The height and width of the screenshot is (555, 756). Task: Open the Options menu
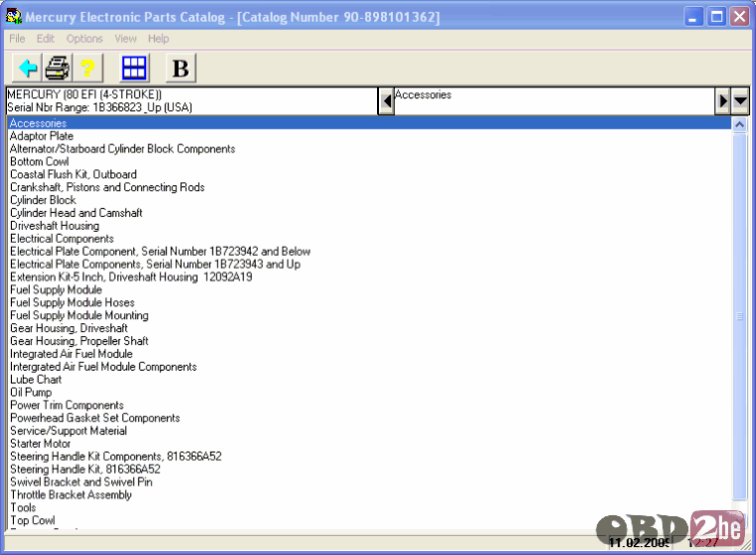tap(85, 39)
